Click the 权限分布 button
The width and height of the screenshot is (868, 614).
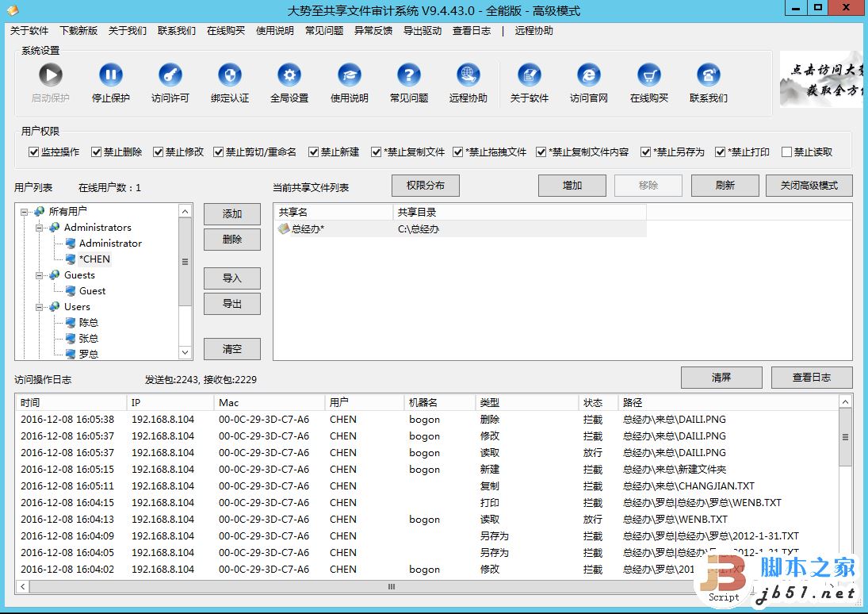pos(426,186)
